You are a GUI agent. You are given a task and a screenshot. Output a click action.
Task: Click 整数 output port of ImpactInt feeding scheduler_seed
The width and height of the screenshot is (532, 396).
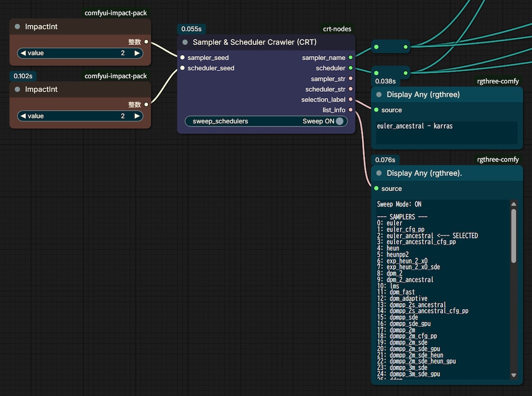146,104
